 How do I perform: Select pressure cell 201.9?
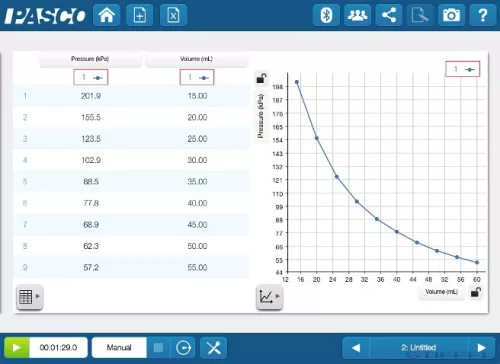[91, 96]
